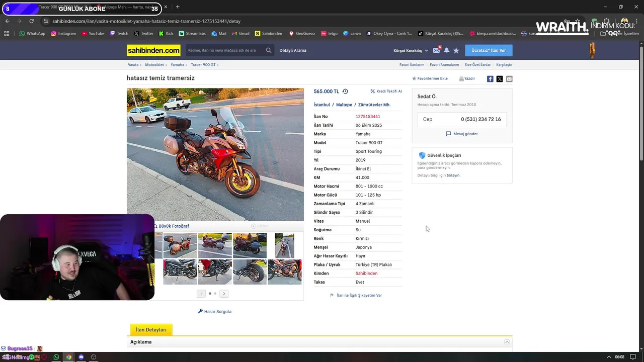Click Vasıta breadcrumb
The height and width of the screenshot is (362, 644).
[133, 65]
